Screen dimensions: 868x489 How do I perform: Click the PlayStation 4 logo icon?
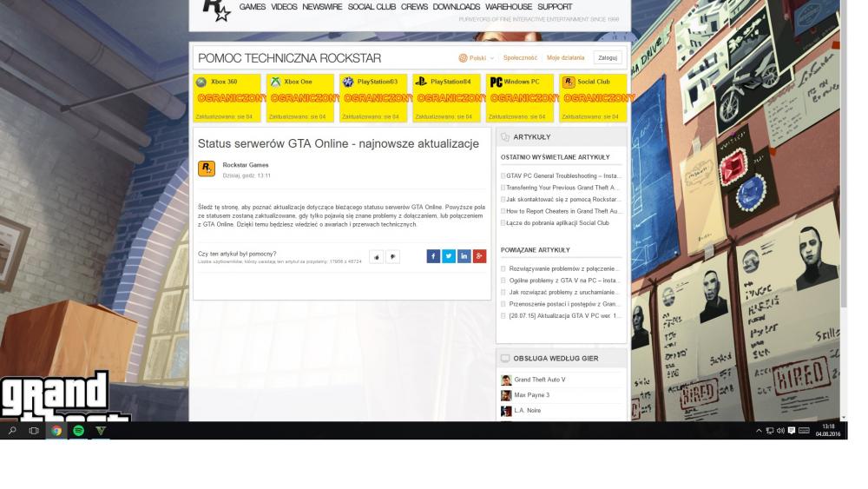coord(421,82)
